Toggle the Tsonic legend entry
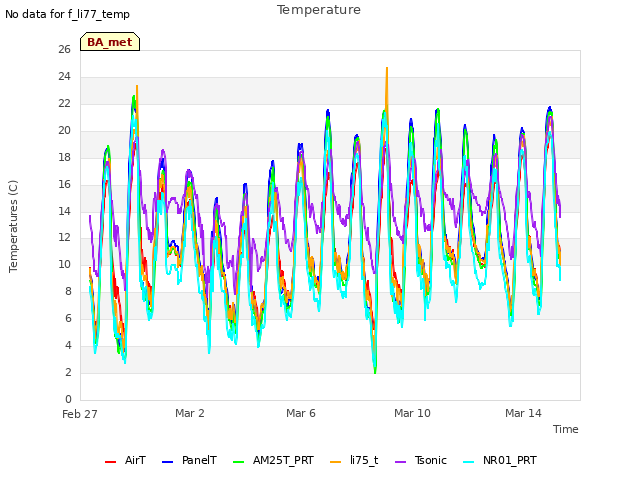Viewport: 640px width, 480px height. pos(421,461)
